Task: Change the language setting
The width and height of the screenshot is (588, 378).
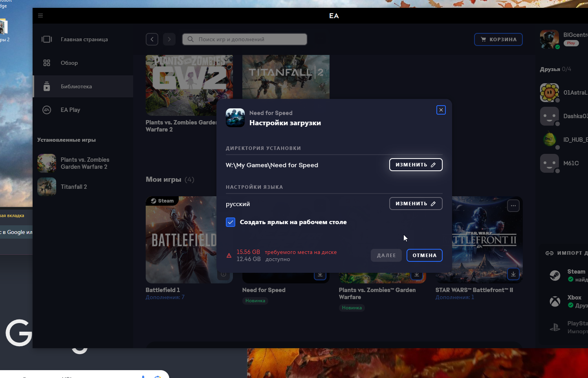Action: 416,204
